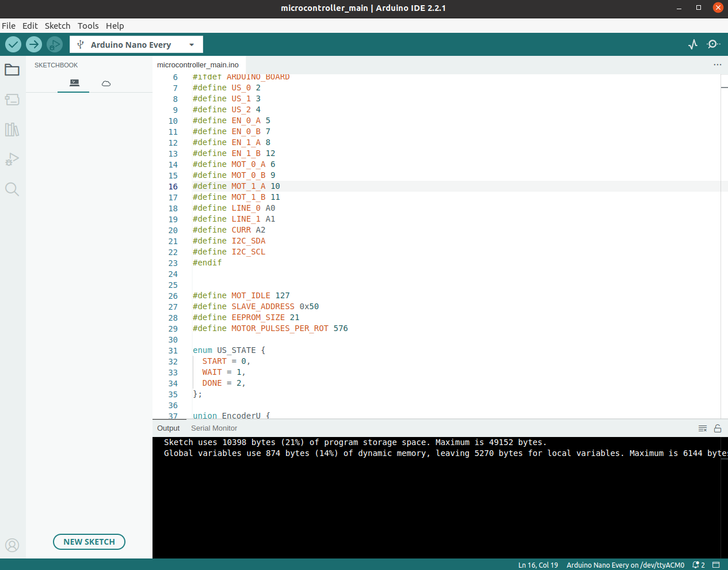This screenshot has width=728, height=570.
Task: Open the Library Manager sidebar icon
Action: pos(12,130)
